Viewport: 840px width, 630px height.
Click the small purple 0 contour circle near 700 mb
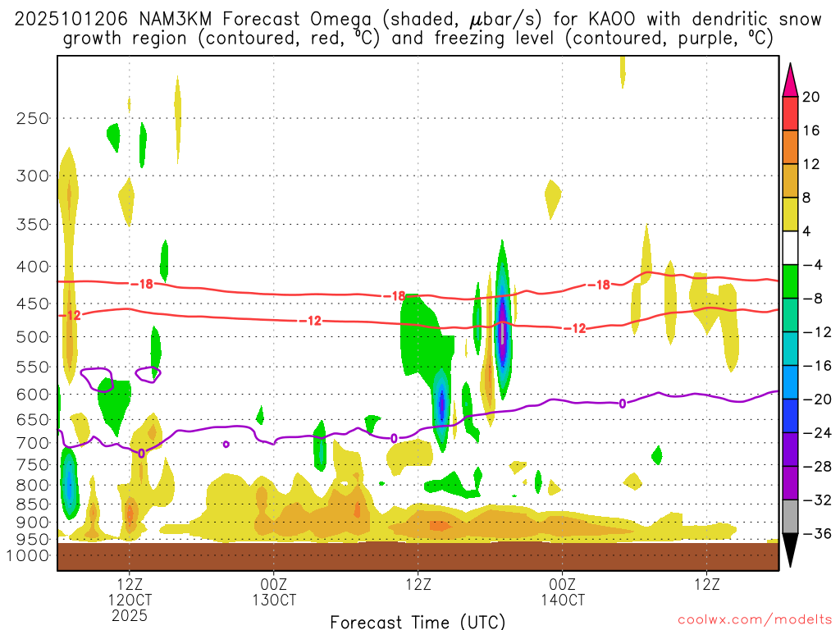pos(226,444)
